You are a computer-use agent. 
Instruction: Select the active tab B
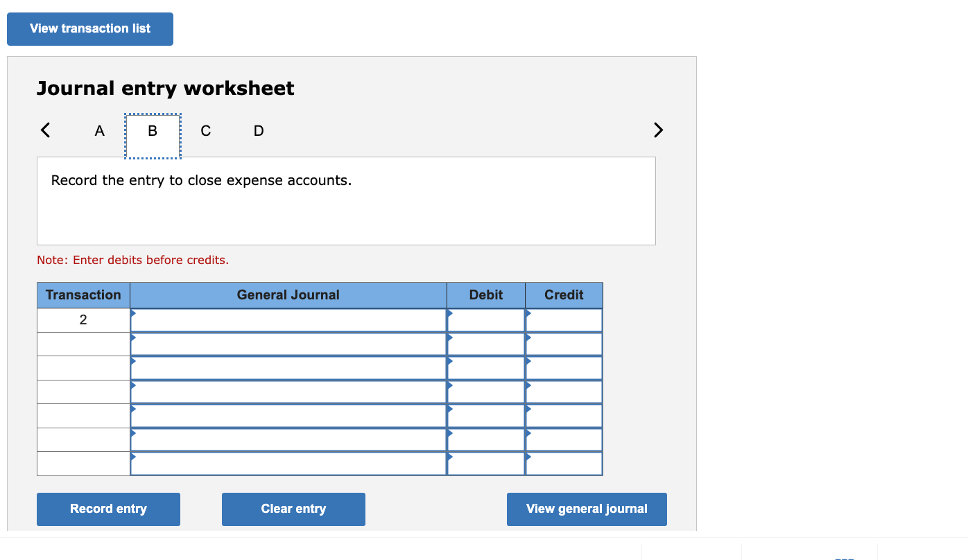[x=152, y=130]
